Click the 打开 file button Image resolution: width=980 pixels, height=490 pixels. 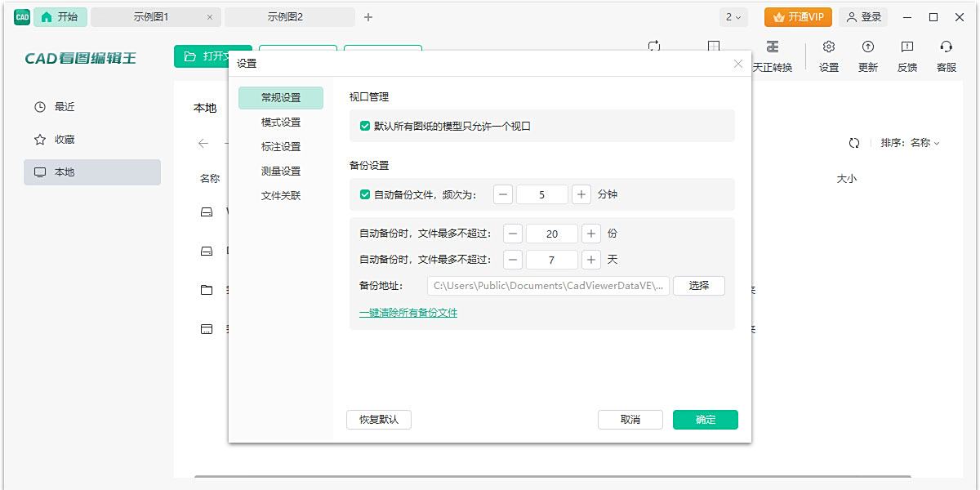[212, 56]
